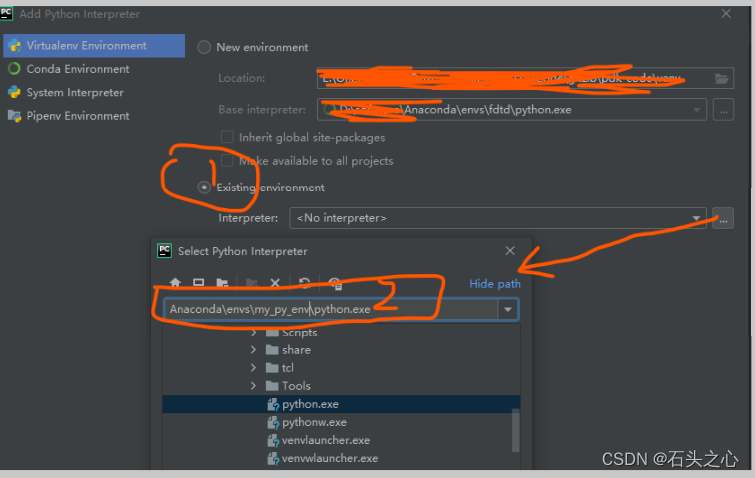Click the pythonw.exe file icon
The height and width of the screenshot is (478, 755).
[x=273, y=423]
